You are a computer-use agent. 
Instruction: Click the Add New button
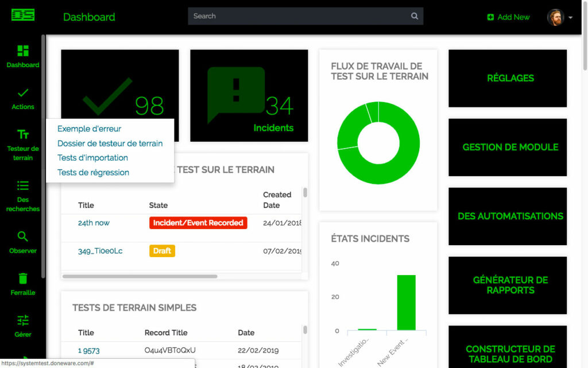point(508,17)
